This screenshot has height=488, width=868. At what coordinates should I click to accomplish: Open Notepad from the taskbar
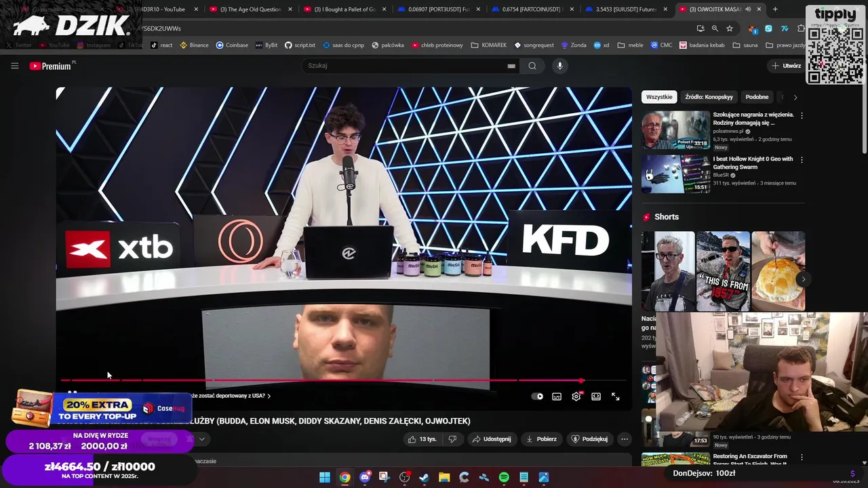[x=524, y=477]
